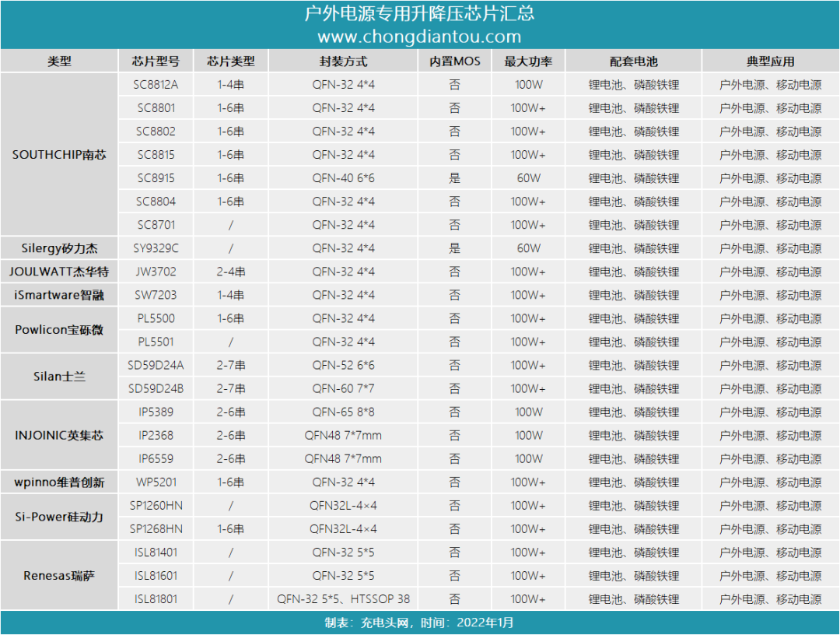The image size is (840, 635).
Task: Click 是 in SC8915 row
Action: [455, 178]
